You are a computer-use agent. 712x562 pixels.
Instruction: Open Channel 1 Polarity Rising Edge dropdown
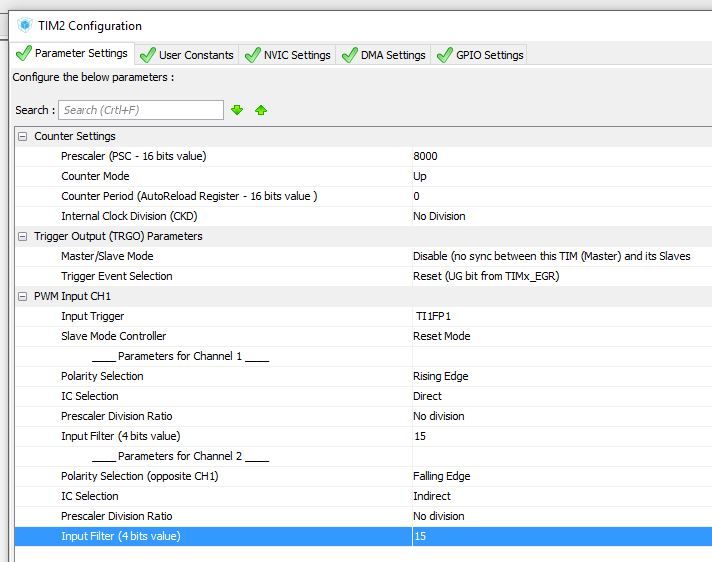(440, 376)
